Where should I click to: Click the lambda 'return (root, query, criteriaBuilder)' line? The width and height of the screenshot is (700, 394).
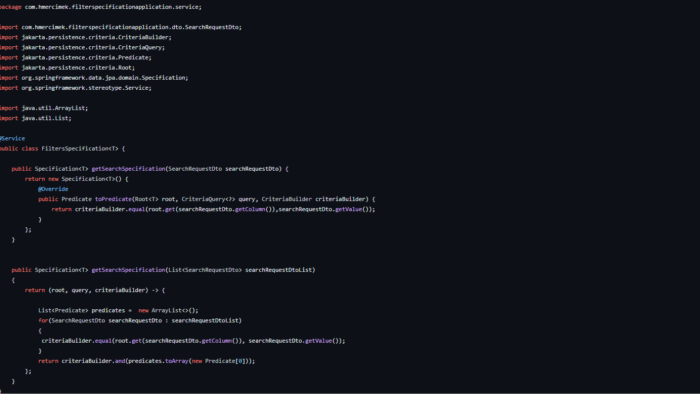pos(95,290)
